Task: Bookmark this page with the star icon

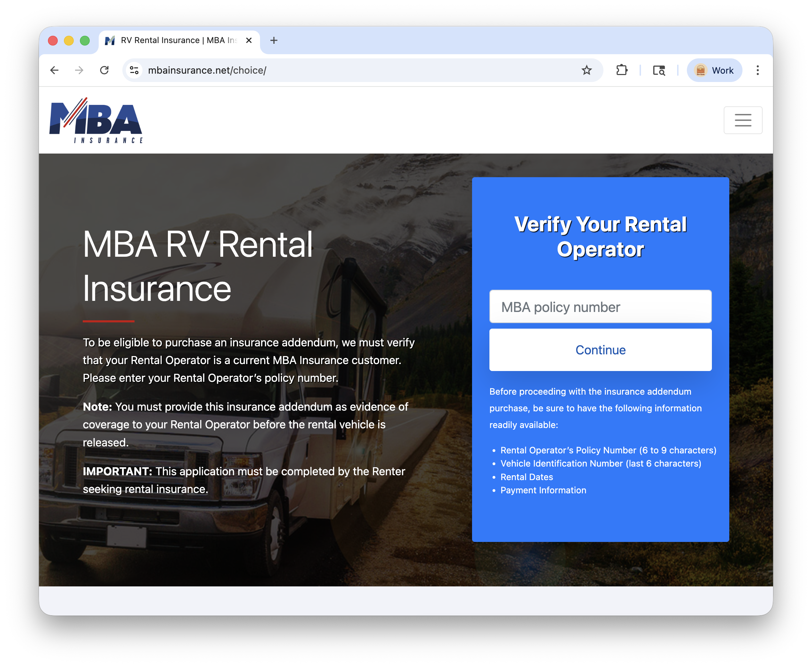Action: (586, 70)
